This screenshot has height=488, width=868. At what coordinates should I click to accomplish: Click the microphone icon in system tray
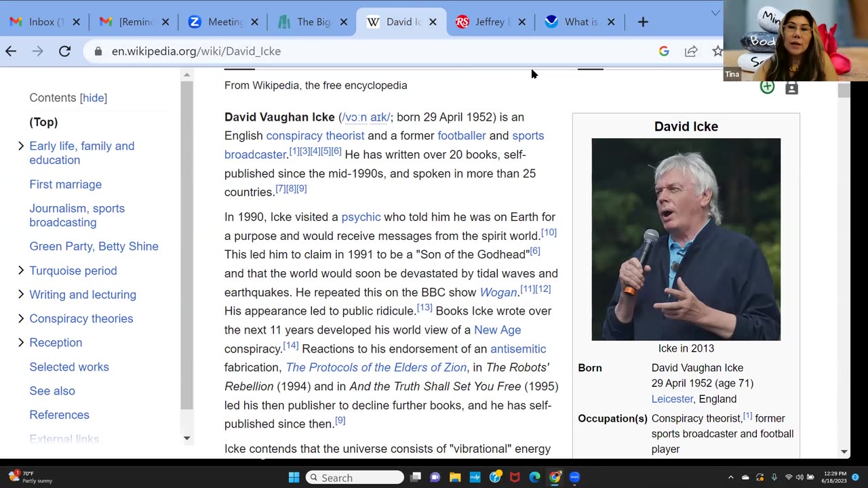pyautogui.click(x=774, y=477)
